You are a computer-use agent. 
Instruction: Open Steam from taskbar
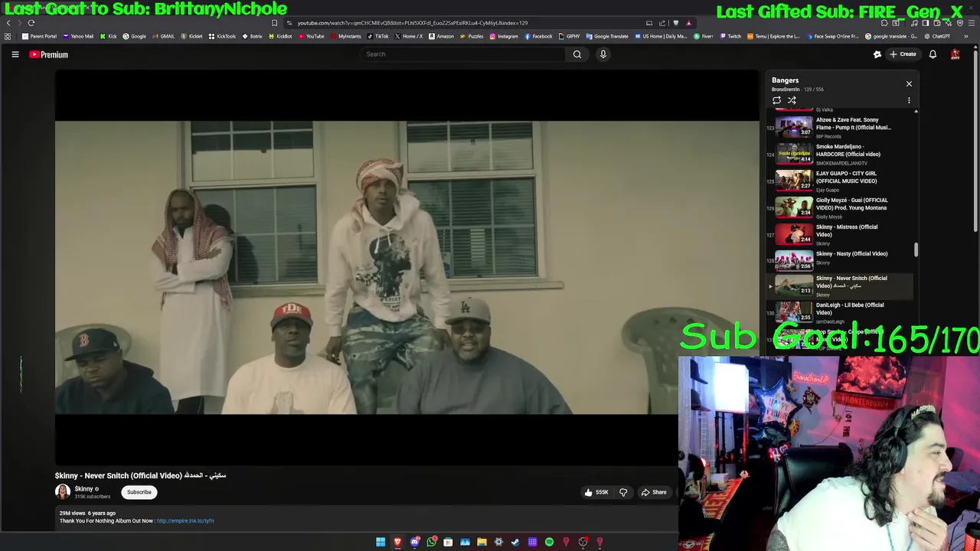coord(515,542)
